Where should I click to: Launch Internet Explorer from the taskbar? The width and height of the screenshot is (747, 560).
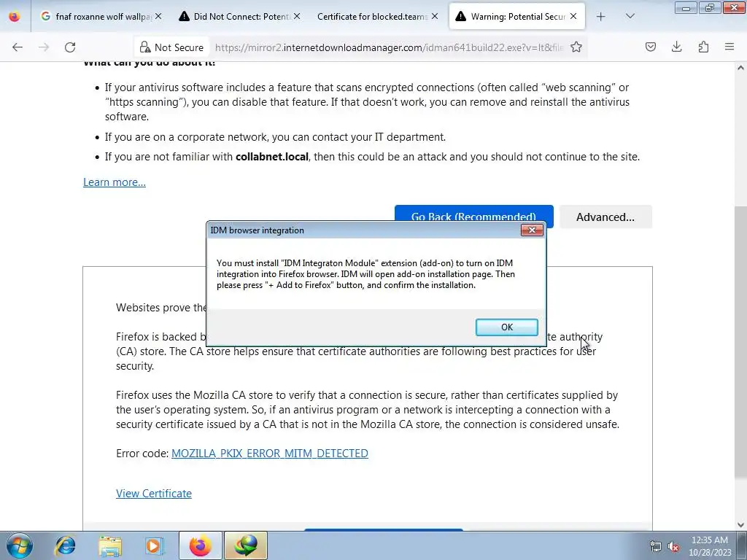(65, 545)
